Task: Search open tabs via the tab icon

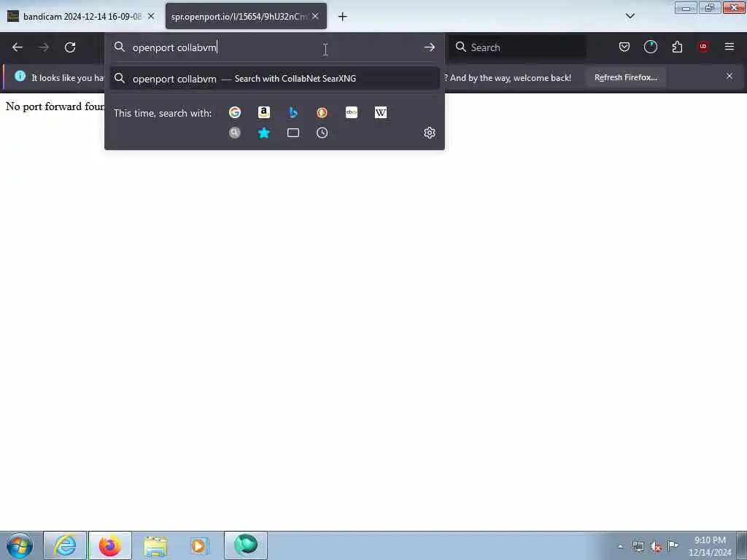Action: (x=293, y=133)
